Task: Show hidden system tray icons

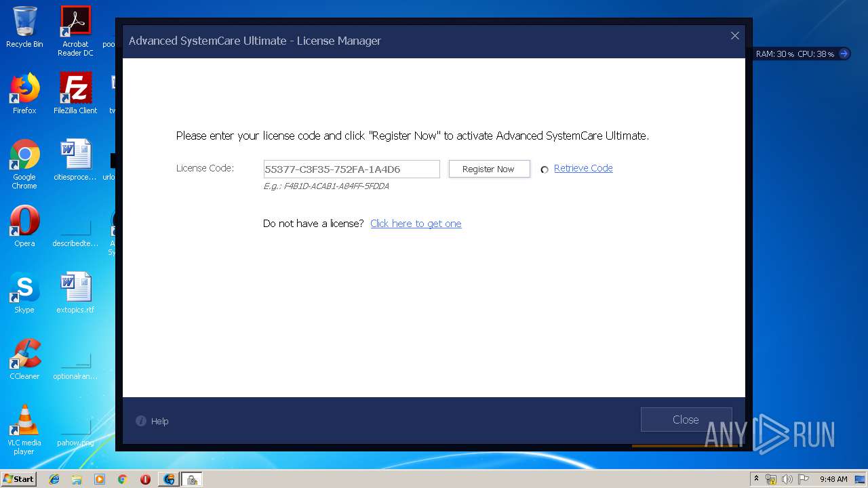Action: tap(756, 479)
